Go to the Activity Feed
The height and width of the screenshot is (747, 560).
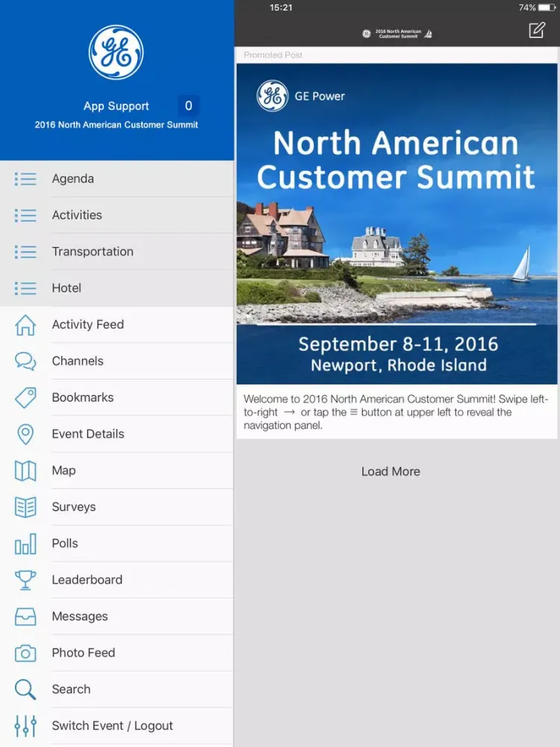[116, 324]
